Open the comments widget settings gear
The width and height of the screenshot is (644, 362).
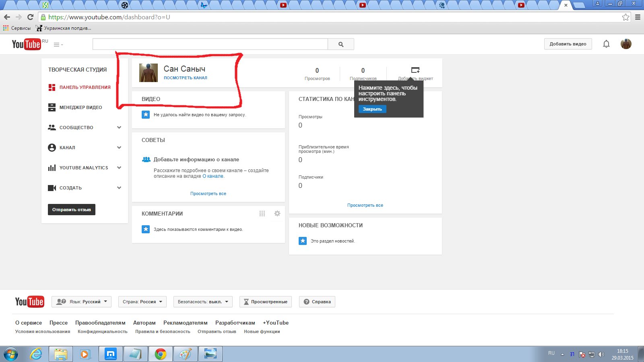(277, 214)
